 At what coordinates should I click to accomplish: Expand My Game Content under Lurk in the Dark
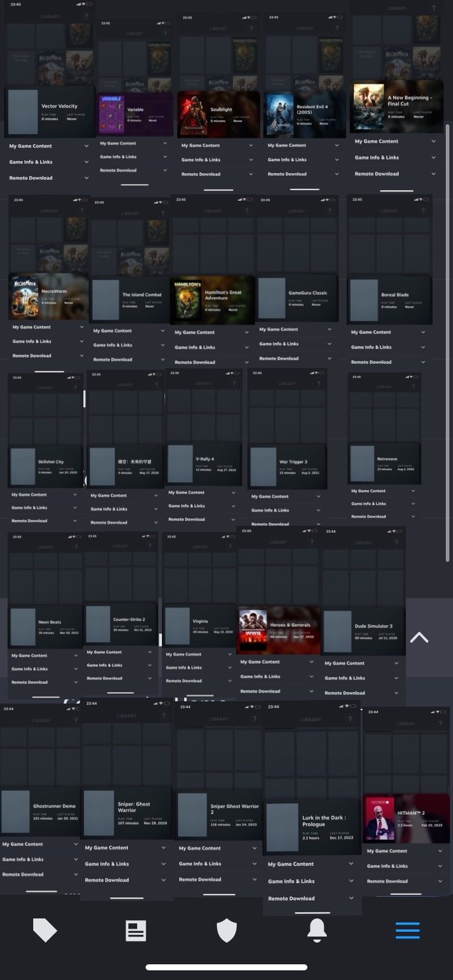(x=311, y=864)
